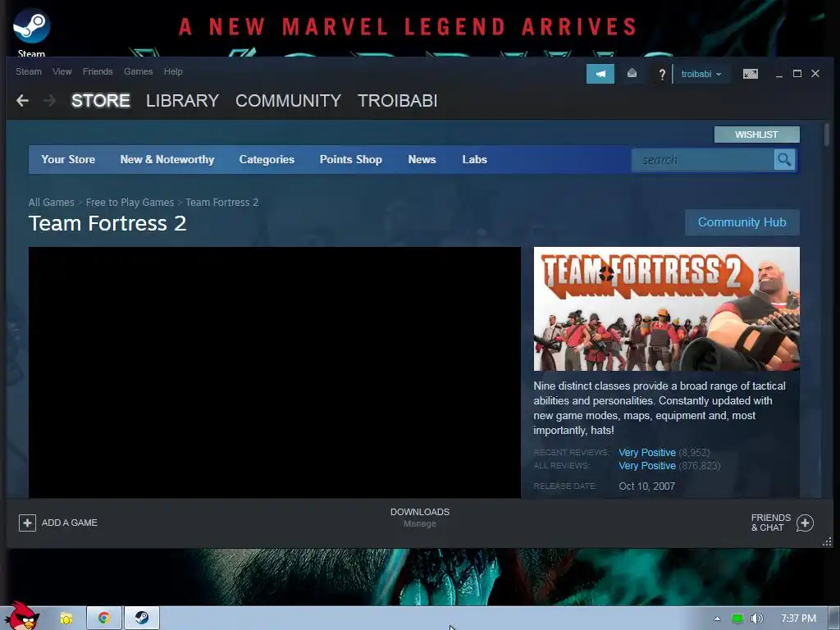Viewport: 840px width, 630px height.
Task: Open all reviews Very Positive link
Action: coord(647,466)
